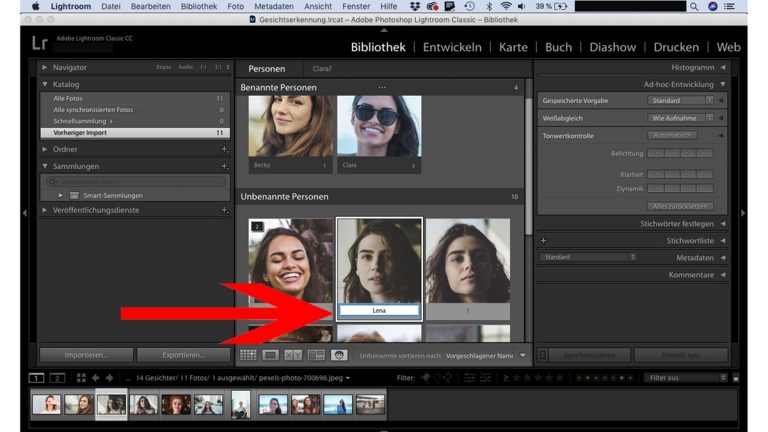
Task: Create a collection with the Sammlungen plus
Action: click(224, 166)
